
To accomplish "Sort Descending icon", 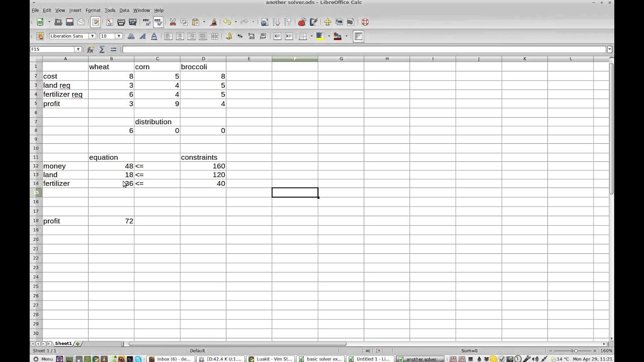I will click(288, 22).
